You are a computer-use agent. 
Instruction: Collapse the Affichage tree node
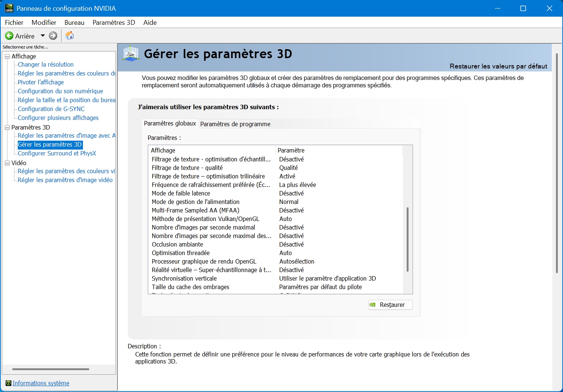pos(7,56)
